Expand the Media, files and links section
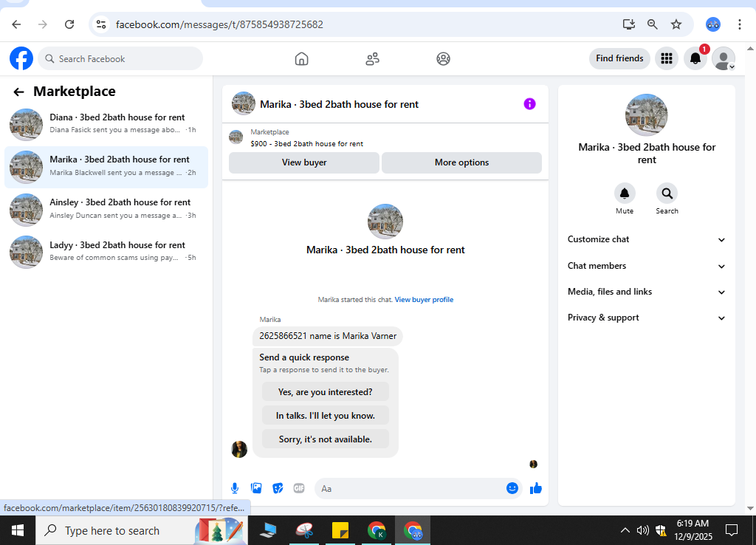Image resolution: width=756 pixels, height=545 pixels. coord(647,292)
